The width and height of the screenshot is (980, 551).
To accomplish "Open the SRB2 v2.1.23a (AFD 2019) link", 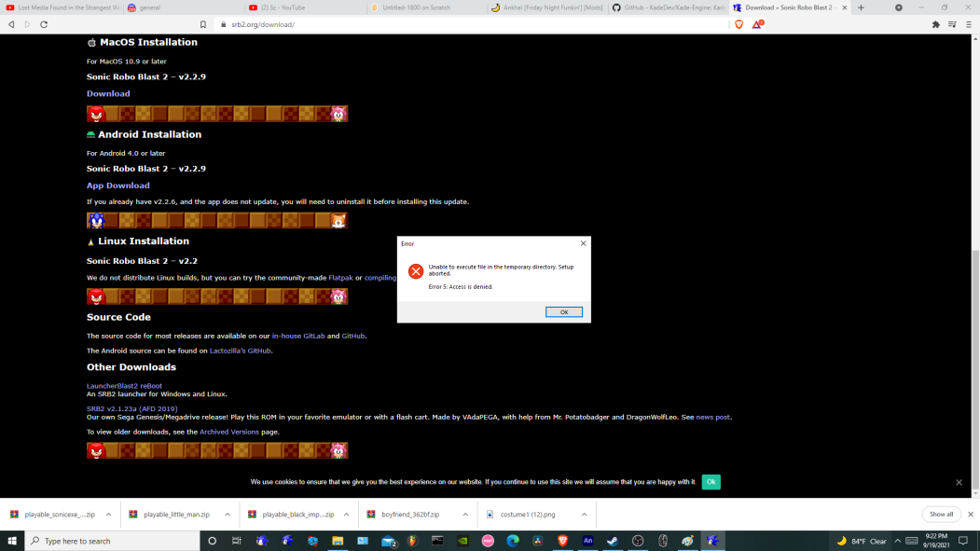I will tap(131, 409).
